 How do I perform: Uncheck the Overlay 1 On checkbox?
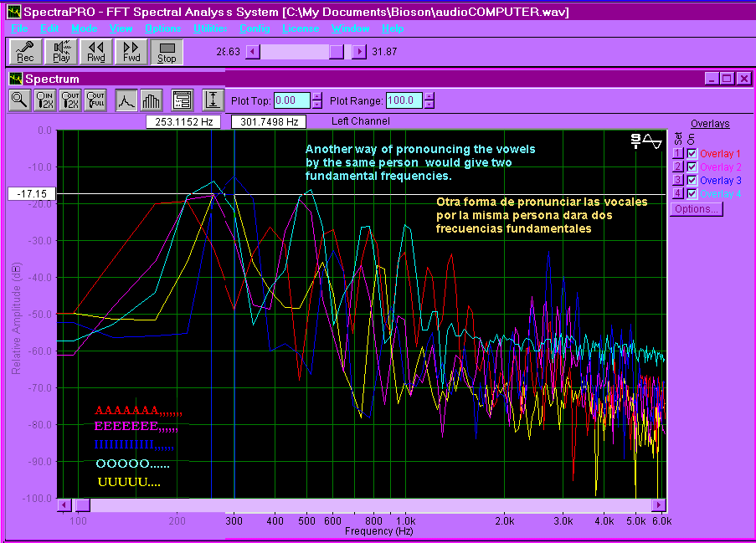coord(692,154)
